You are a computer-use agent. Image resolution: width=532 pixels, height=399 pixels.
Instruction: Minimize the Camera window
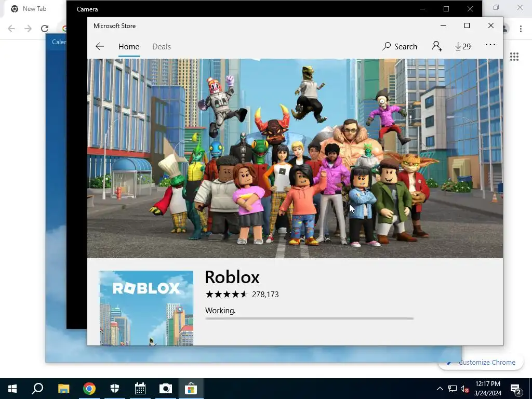point(422,9)
